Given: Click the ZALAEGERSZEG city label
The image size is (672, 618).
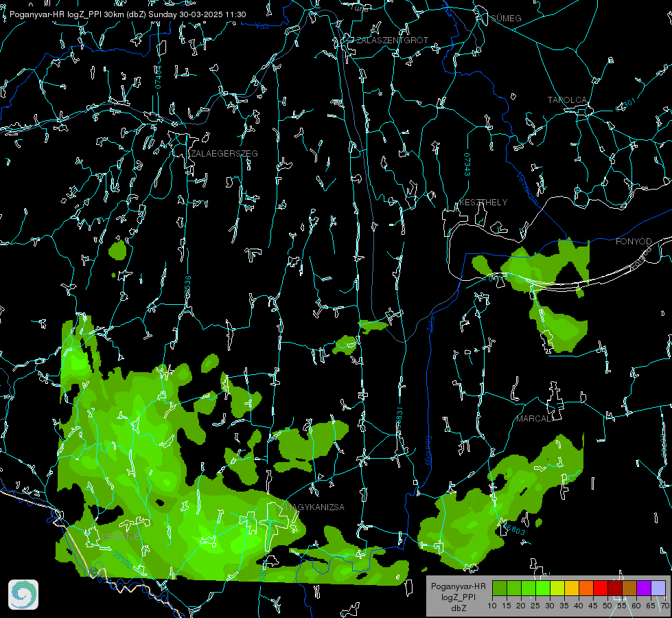Looking at the screenshot, I should [224, 153].
